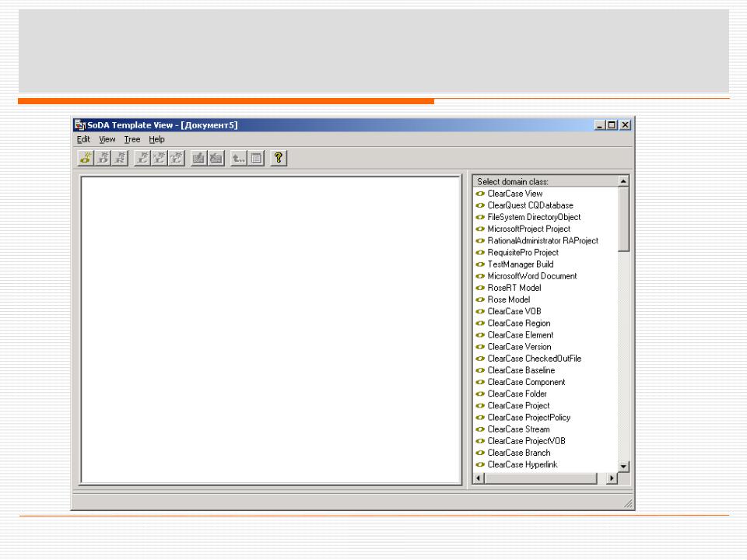Select ClearCase Folder domain class
This screenshot has height=560, width=747.
pyautogui.click(x=517, y=394)
